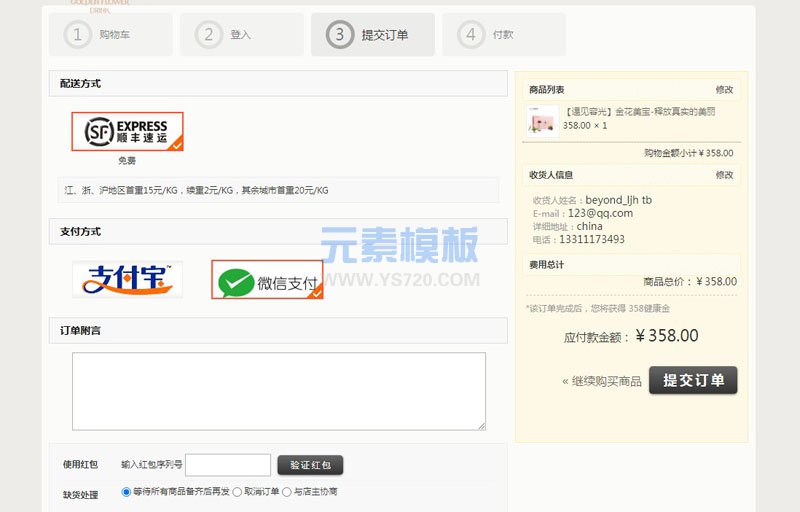This screenshot has width=800, height=512.
Task: Open the 金花美宝 product name link
Action: [639, 112]
